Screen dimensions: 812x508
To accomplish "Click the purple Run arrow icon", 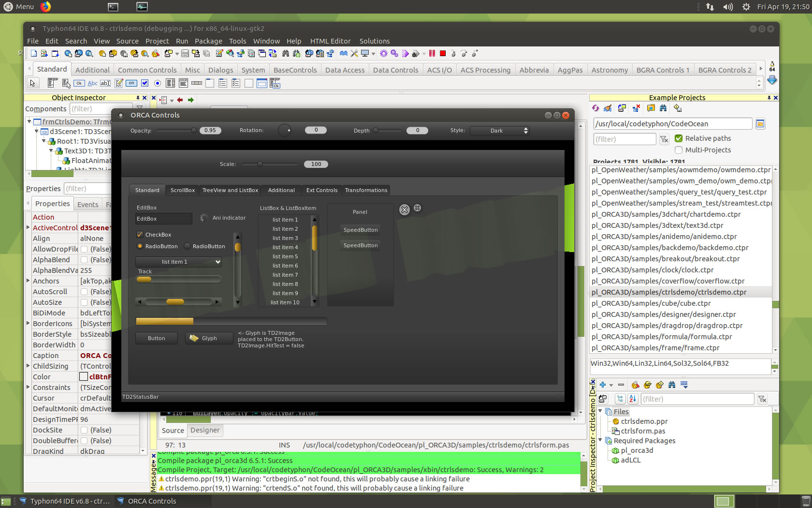I will (x=405, y=53).
